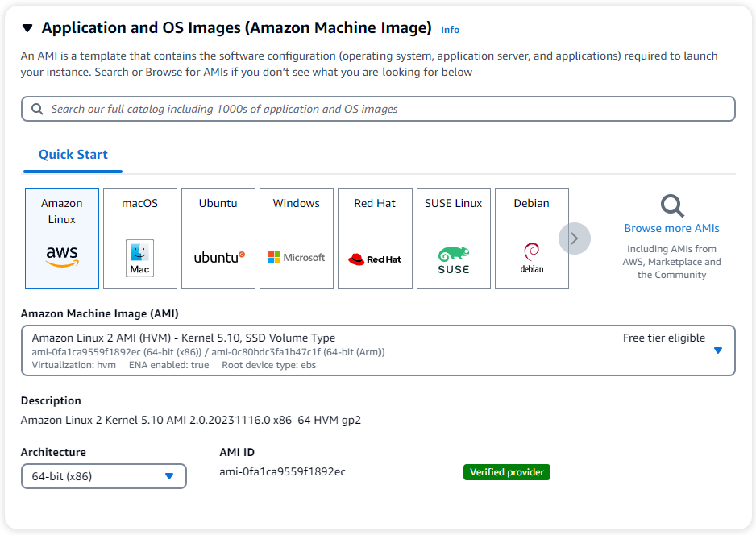Select the Windows Microsoft image tile

pos(296,238)
